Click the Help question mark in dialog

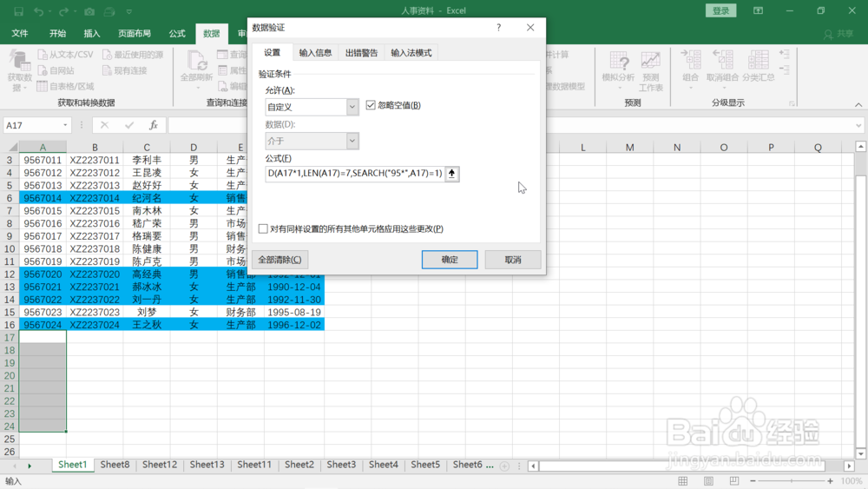click(x=499, y=27)
